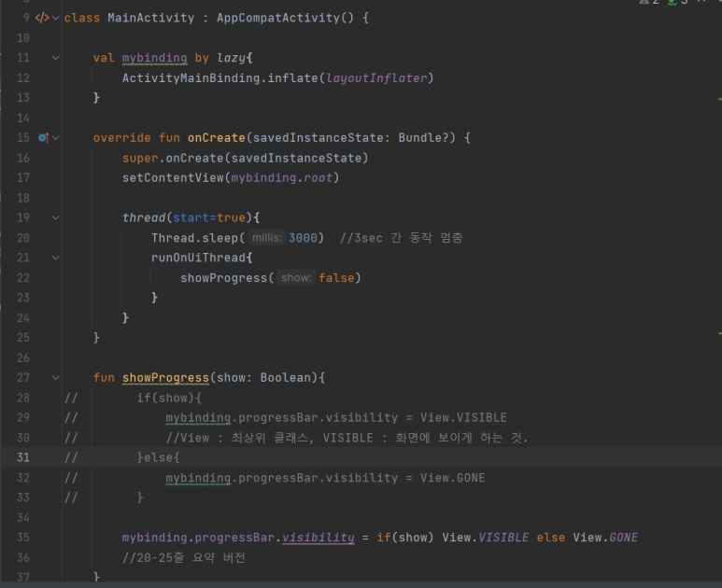
Task: Click the italic thread call on line 19
Action: click(144, 217)
